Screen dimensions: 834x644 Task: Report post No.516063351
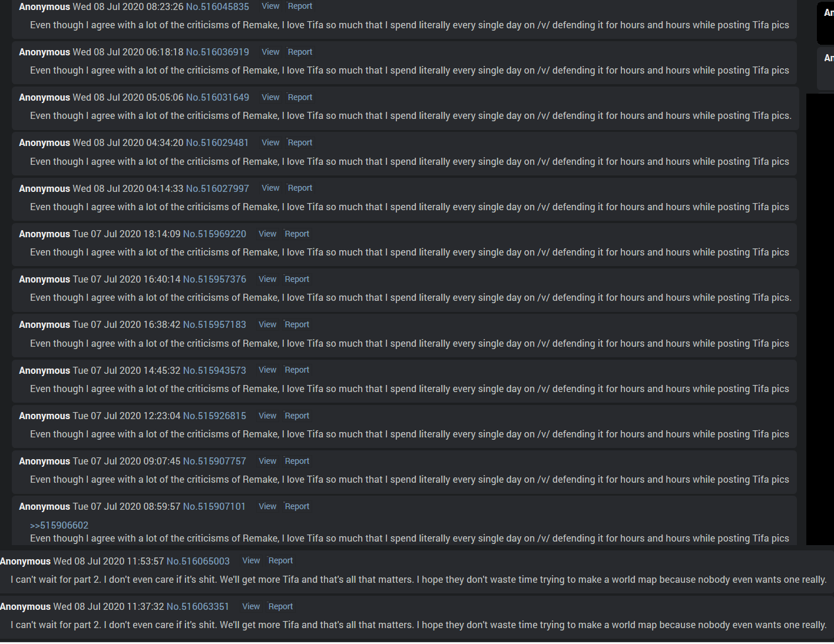[280, 606]
